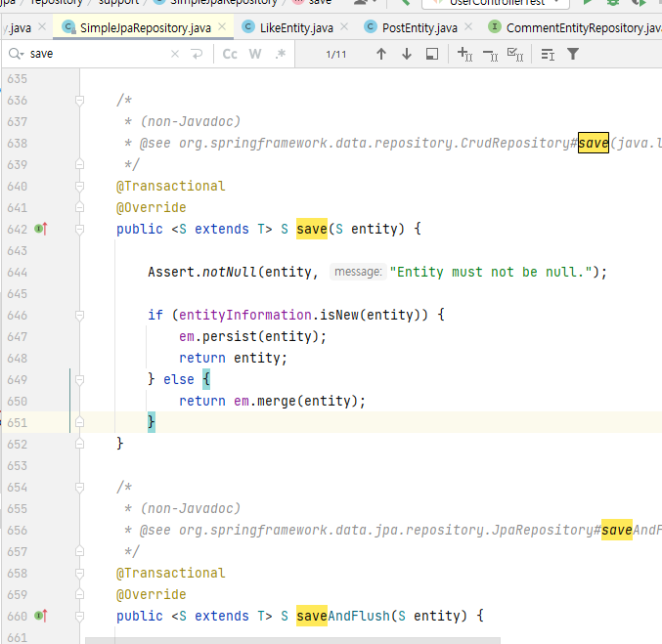Viewport: 662px width, 644px height.
Task: Collapse the else block at line 649
Action: click(x=79, y=379)
